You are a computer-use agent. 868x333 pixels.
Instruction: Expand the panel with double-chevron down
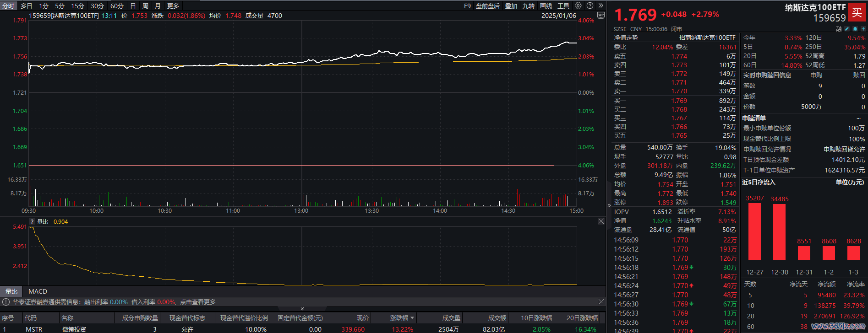302,309
